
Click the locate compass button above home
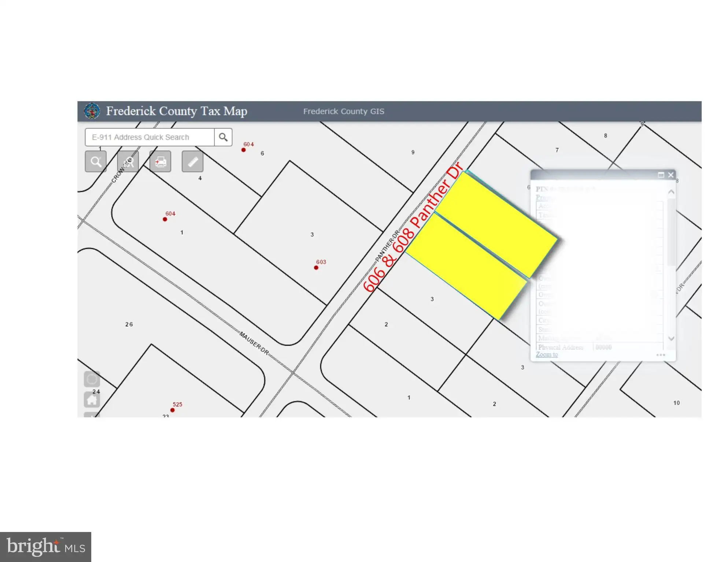click(x=92, y=379)
